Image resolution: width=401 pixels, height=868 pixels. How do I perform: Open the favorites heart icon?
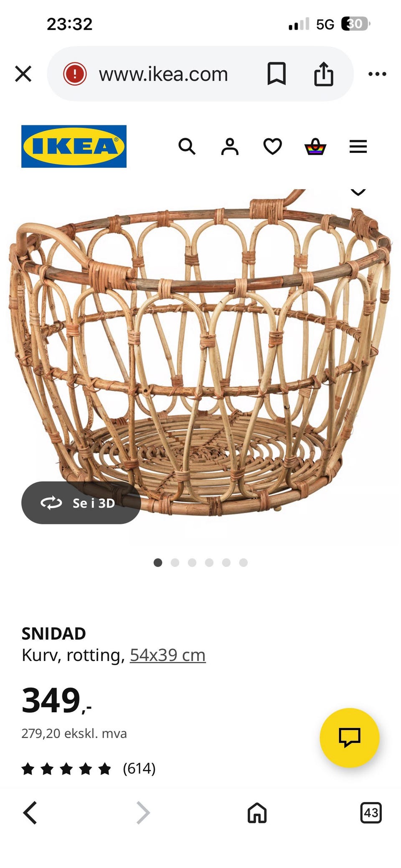click(272, 147)
